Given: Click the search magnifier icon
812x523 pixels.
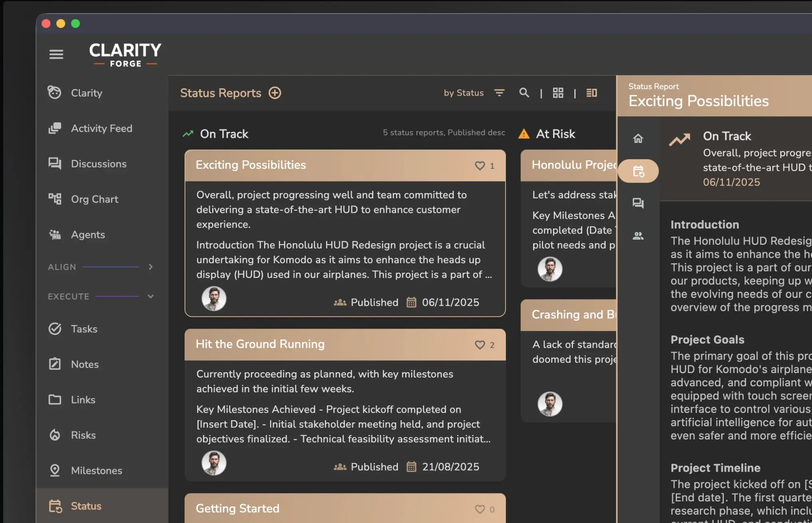Looking at the screenshot, I should [524, 93].
